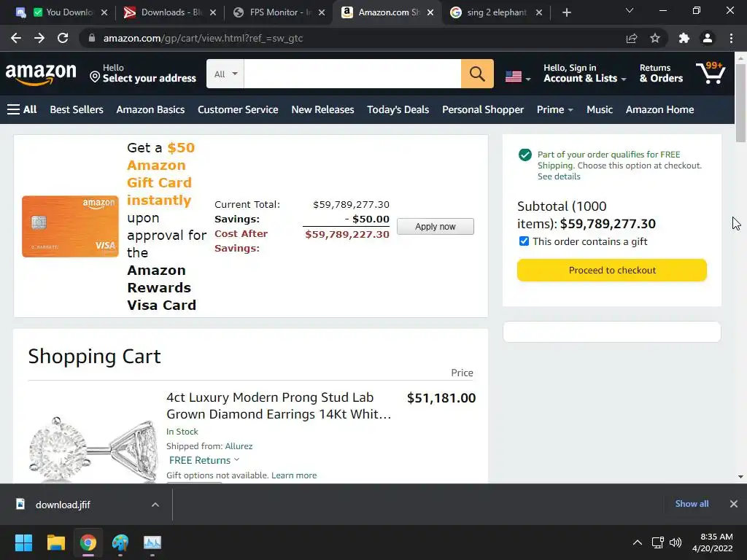Click the share page icon in address bar

(x=632, y=38)
